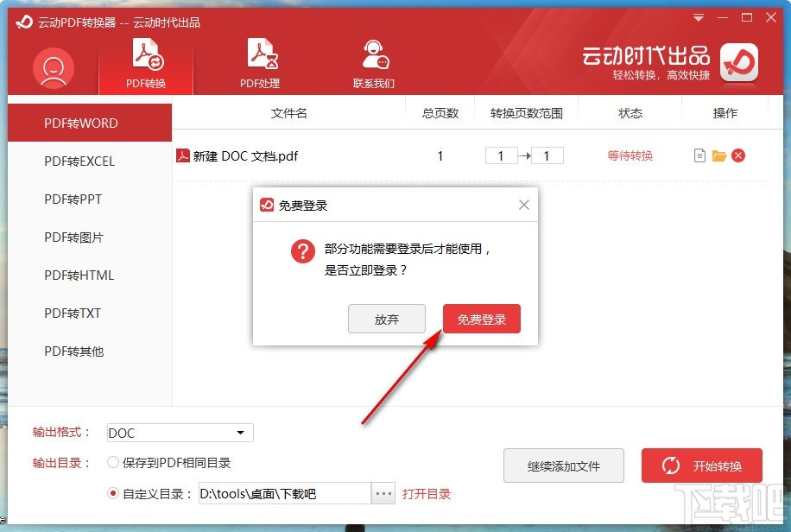Open the file location via the folder icon
791x532 pixels.
[720, 155]
